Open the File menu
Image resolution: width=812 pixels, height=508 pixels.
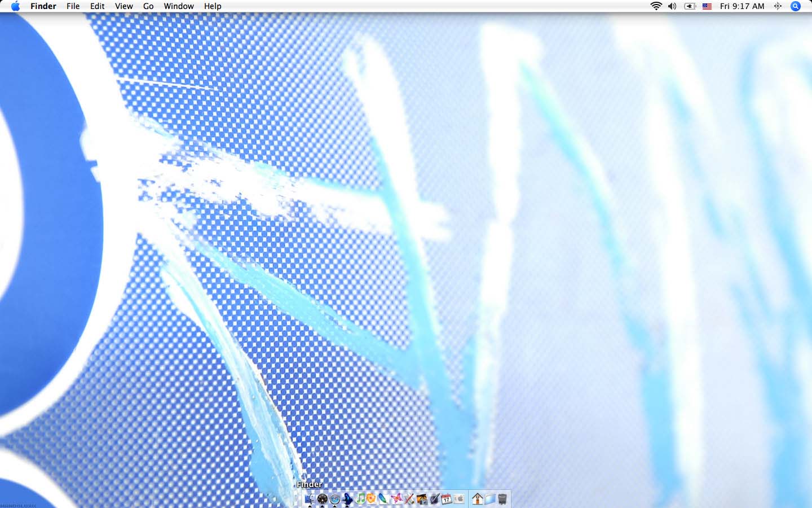(73, 6)
